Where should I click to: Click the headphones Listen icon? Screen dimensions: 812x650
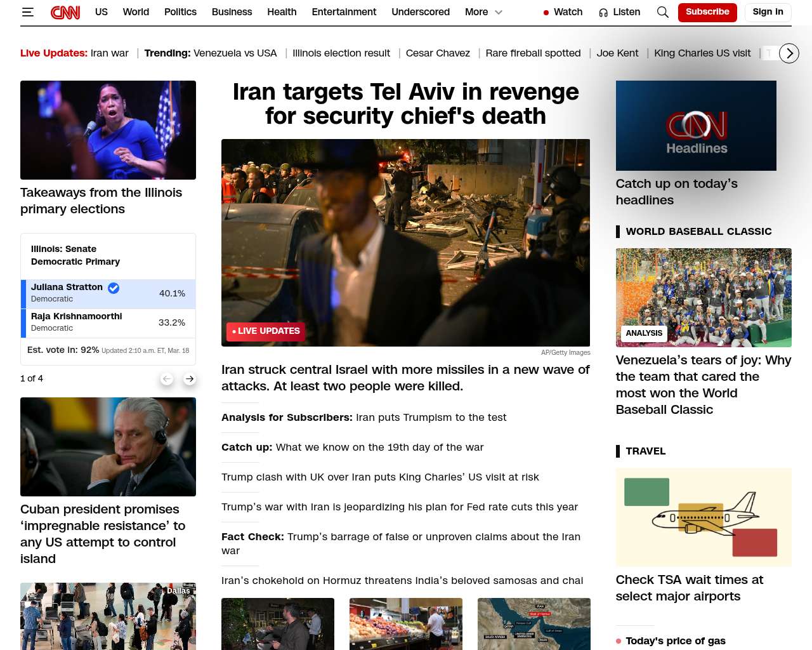tap(603, 12)
